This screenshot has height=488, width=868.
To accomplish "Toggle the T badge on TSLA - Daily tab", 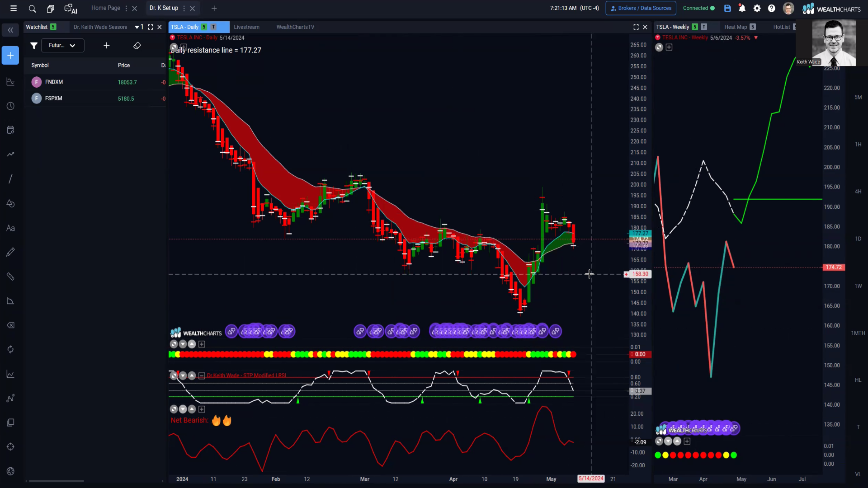I will point(213,27).
